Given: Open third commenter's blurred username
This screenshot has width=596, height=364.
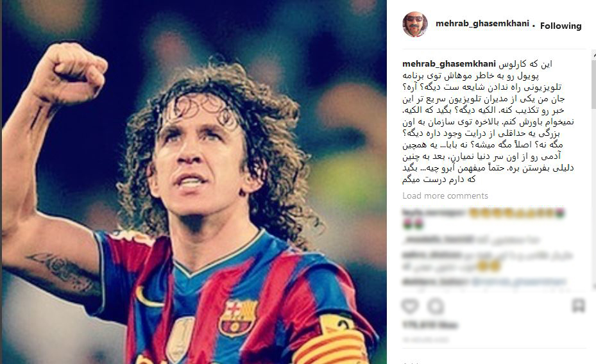Looking at the screenshot, I should (x=432, y=256).
